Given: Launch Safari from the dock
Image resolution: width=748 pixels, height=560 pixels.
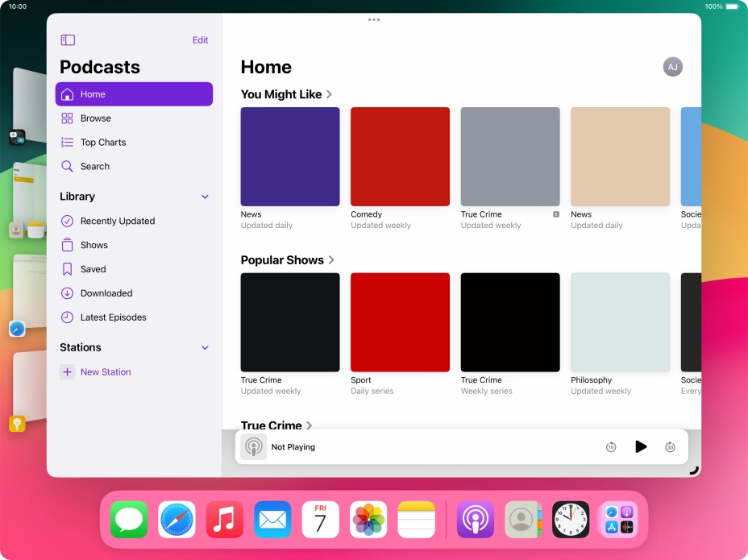Looking at the screenshot, I should [176, 520].
